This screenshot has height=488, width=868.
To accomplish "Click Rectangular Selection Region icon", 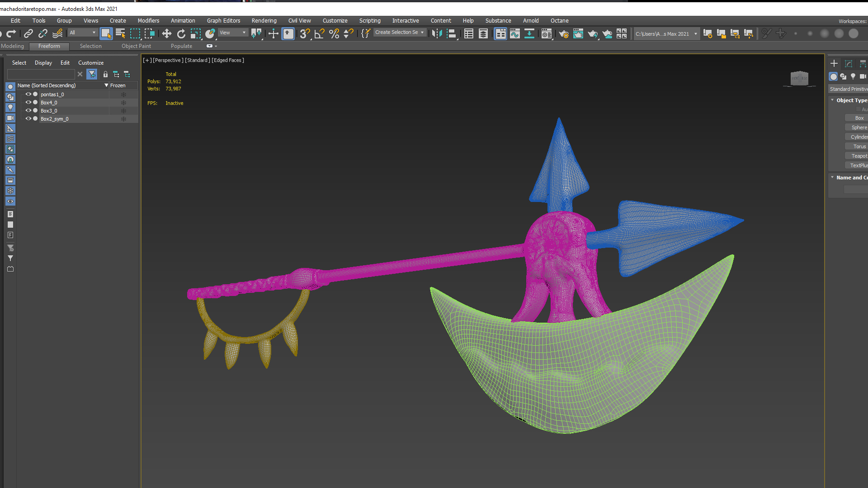I will click(x=135, y=33).
